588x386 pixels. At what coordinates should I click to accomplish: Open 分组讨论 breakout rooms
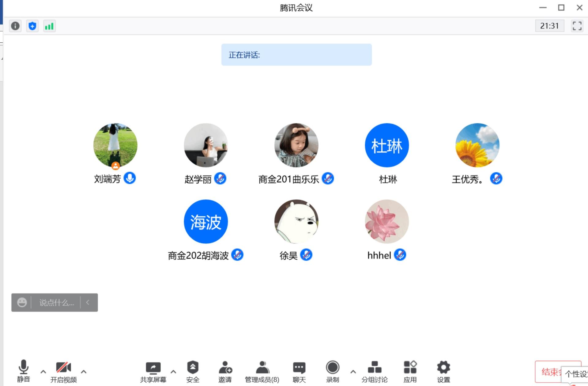coord(375,372)
